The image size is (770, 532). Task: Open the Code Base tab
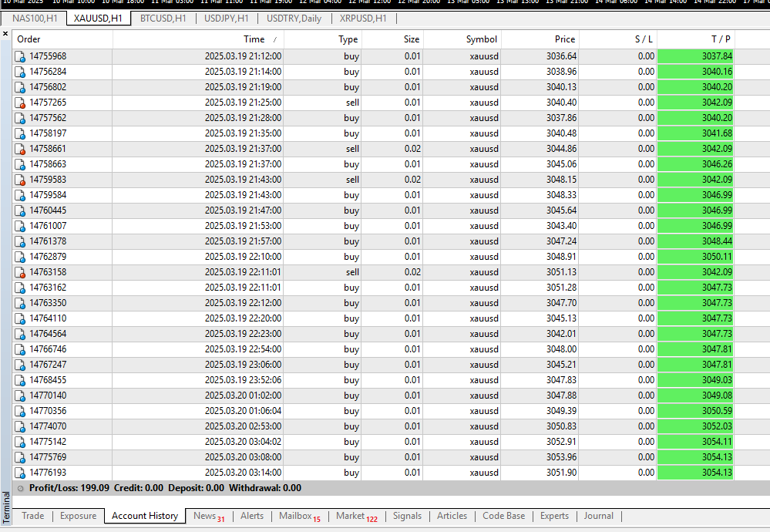(x=503, y=516)
